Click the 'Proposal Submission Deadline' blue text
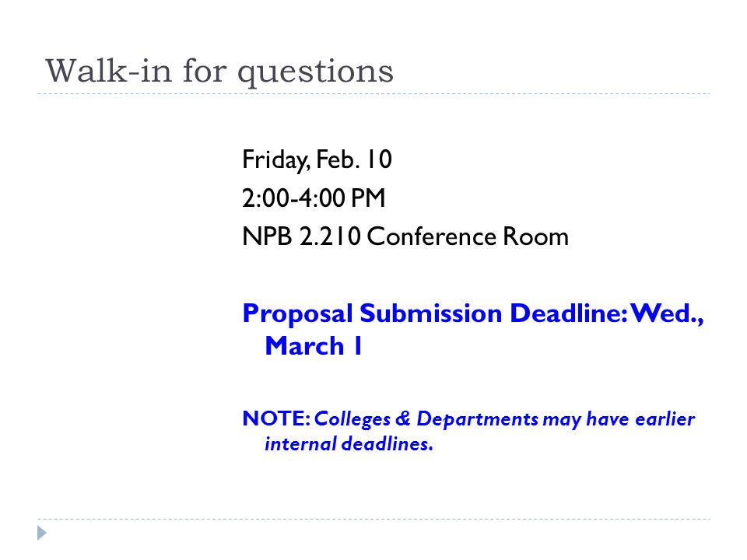Screen dimensions: 747x560 435,313
